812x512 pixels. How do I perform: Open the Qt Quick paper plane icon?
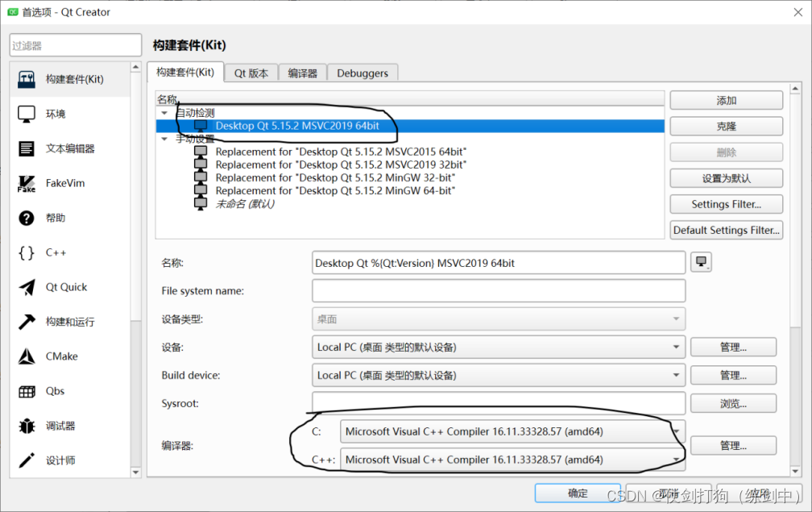tap(27, 288)
